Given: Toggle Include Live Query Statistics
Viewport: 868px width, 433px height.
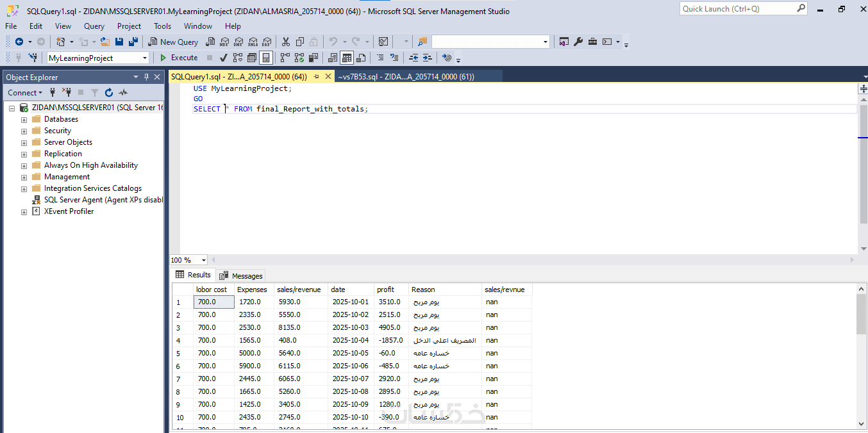Looking at the screenshot, I should [299, 58].
